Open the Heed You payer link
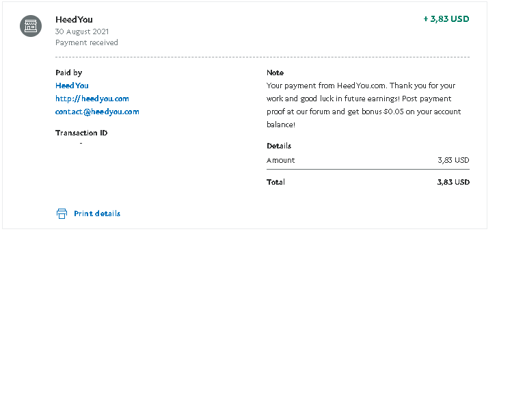This screenshot has height=420, width=525. [72, 86]
